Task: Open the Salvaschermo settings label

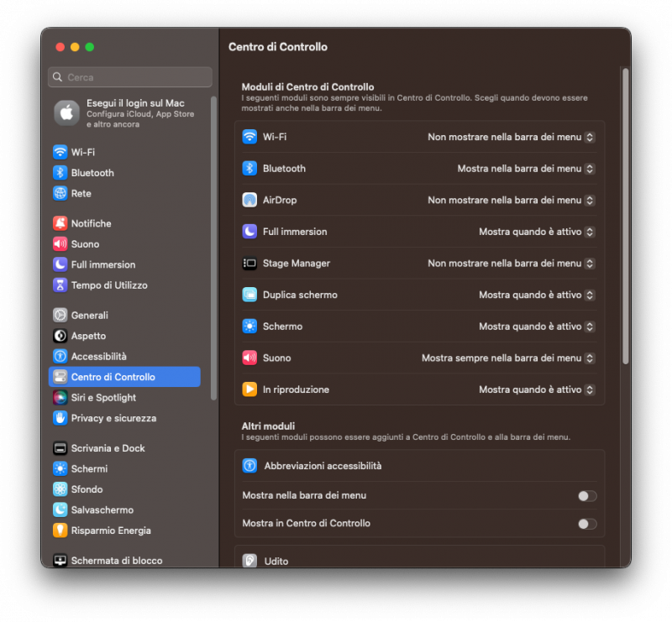Action: coord(102,510)
